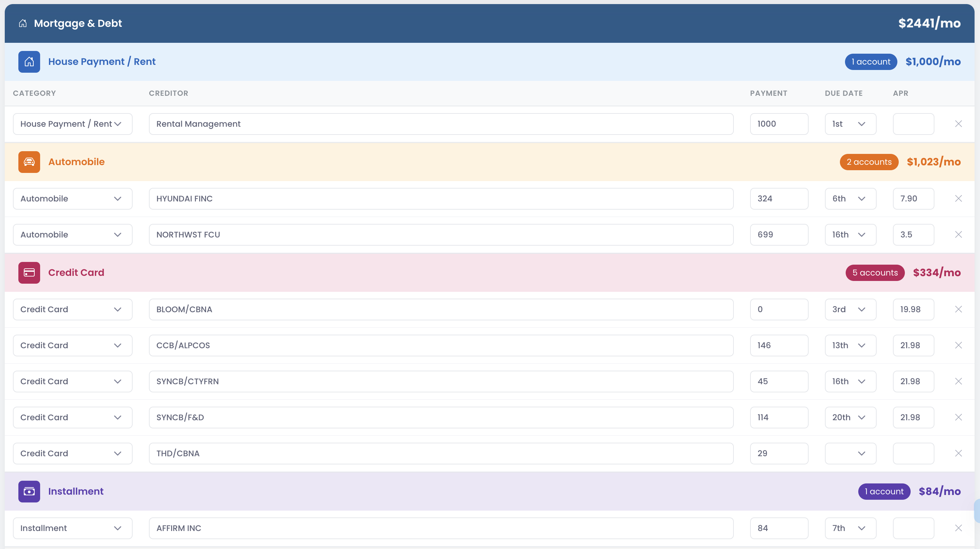Click the Installment section header title
The image size is (980, 549).
[x=76, y=491]
